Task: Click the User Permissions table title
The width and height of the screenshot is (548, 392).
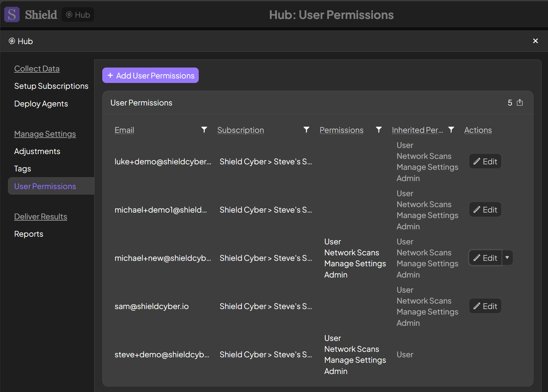Action: tap(141, 103)
